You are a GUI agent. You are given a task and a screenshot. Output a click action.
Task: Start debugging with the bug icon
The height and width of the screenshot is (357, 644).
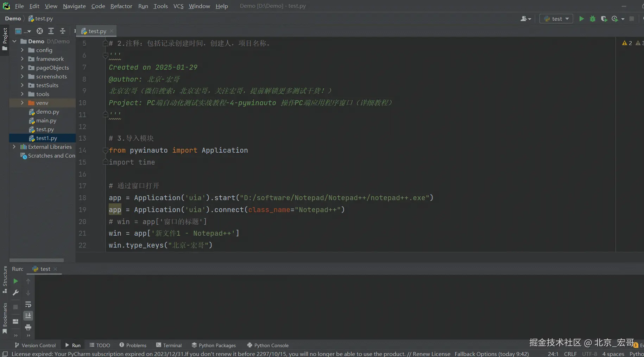tap(593, 19)
